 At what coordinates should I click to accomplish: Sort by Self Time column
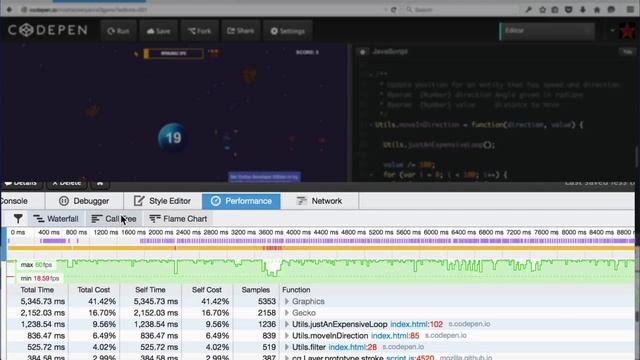(150, 290)
